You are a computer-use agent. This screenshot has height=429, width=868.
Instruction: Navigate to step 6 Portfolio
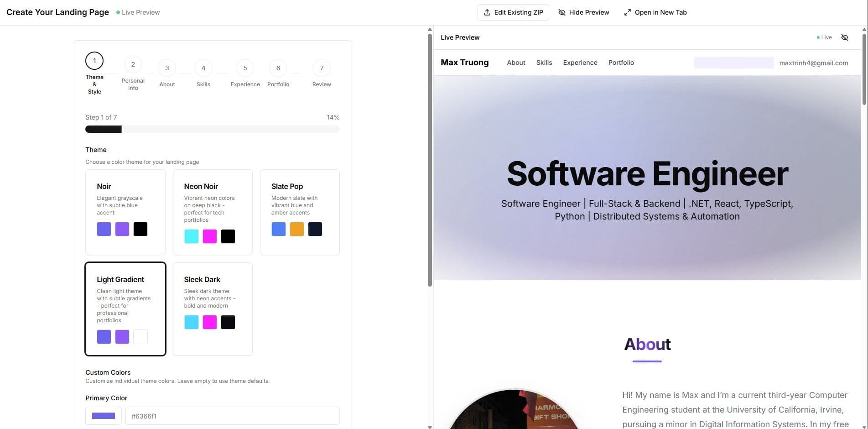click(x=278, y=68)
